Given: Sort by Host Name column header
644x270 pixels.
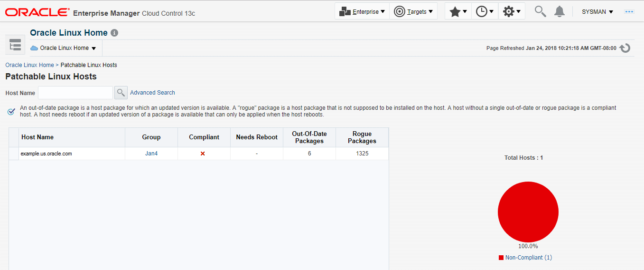Looking at the screenshot, I should pos(72,137).
